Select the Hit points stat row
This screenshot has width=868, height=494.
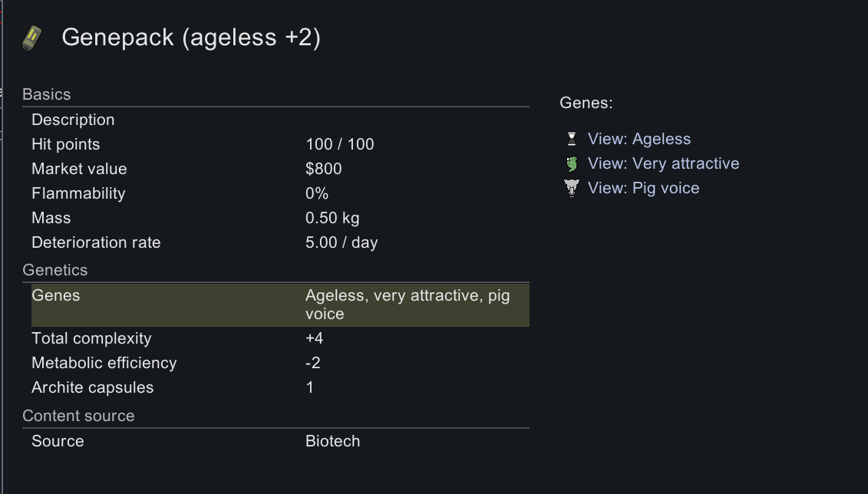click(280, 144)
